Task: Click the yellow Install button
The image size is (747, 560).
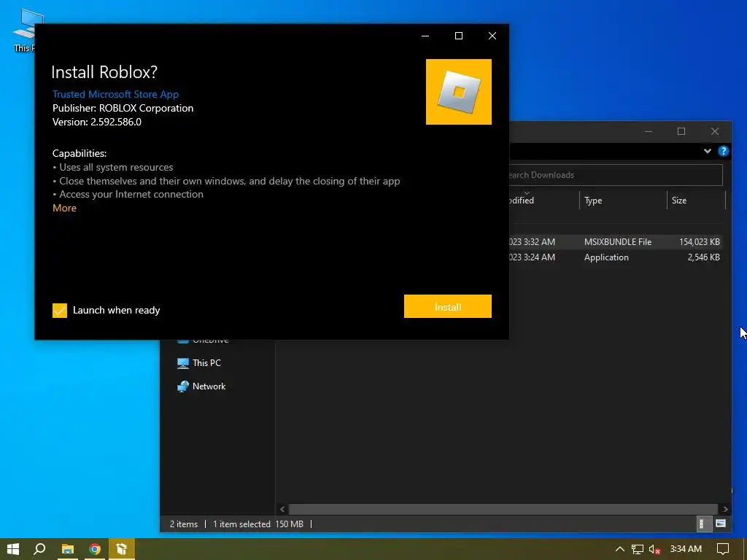Action: 447,306
